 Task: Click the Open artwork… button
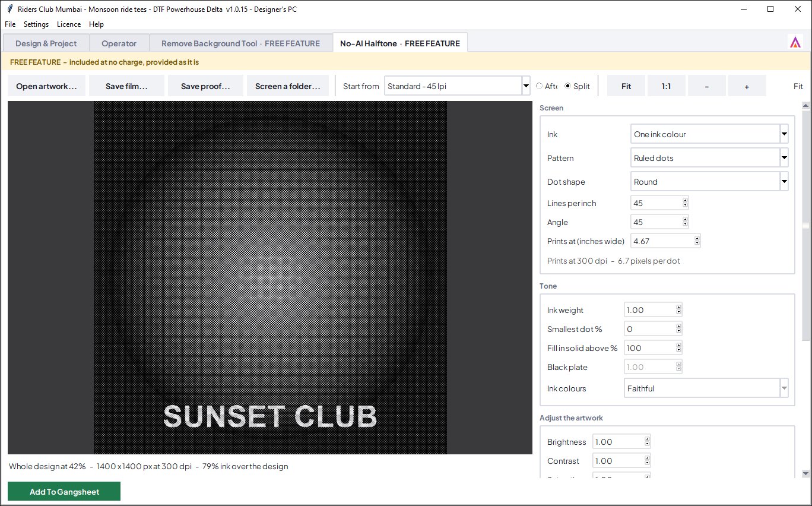47,86
